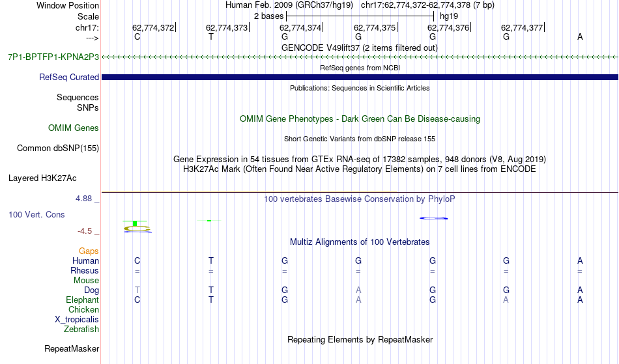Screen dimensions: 619x364
Task: Click the 62,774,374 ruler position
Action: pos(301,27)
